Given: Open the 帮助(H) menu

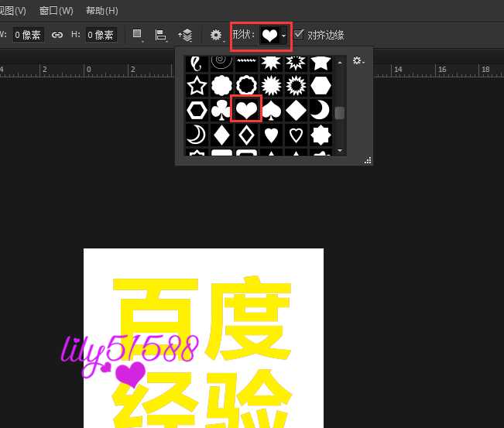Looking at the screenshot, I should click(102, 11).
